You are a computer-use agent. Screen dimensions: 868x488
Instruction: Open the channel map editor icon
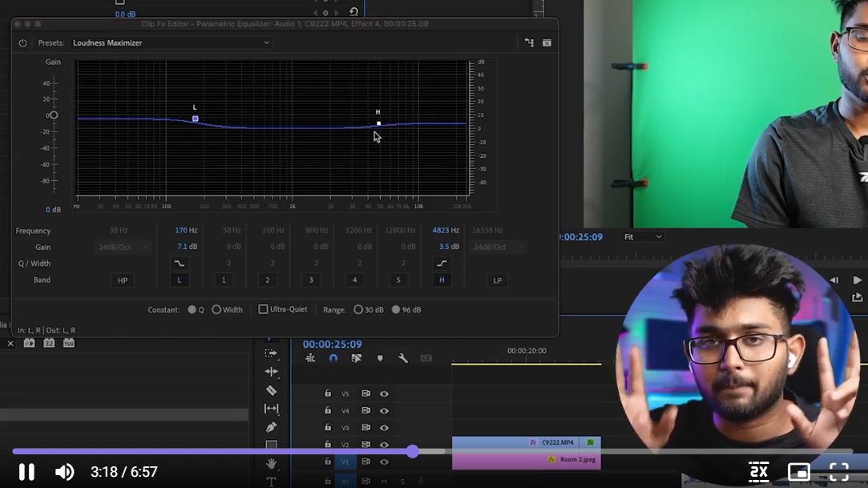click(x=529, y=42)
